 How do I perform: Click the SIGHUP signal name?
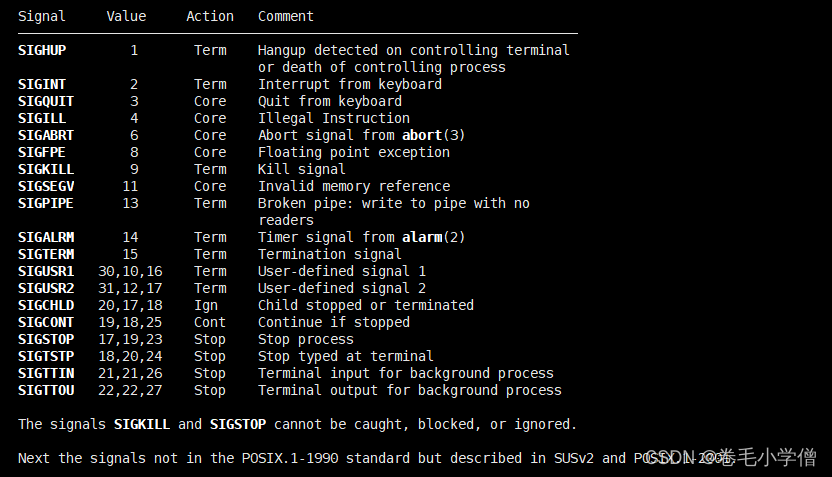click(42, 50)
